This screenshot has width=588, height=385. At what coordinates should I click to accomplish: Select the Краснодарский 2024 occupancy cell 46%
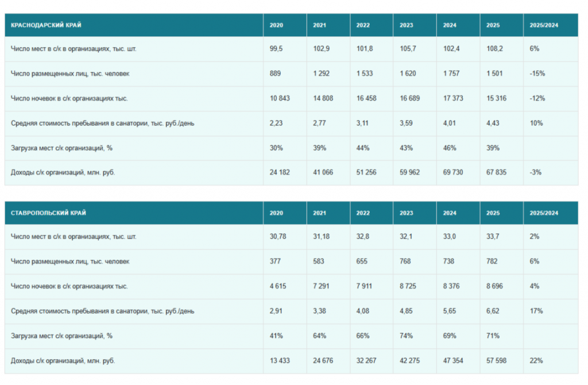tap(450, 148)
